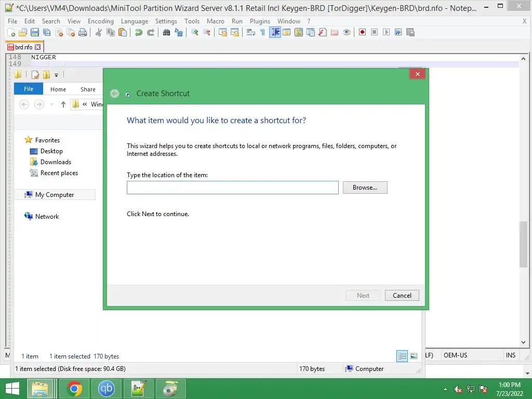
Task: Switch Explorer to large icons view
Action: pos(414,356)
